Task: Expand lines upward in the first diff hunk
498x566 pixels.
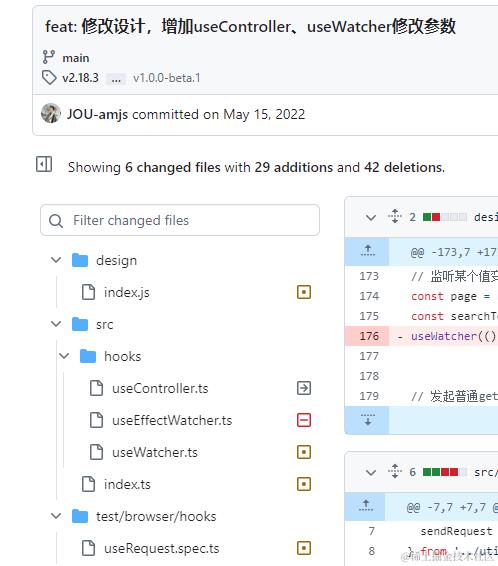Action: [367, 251]
